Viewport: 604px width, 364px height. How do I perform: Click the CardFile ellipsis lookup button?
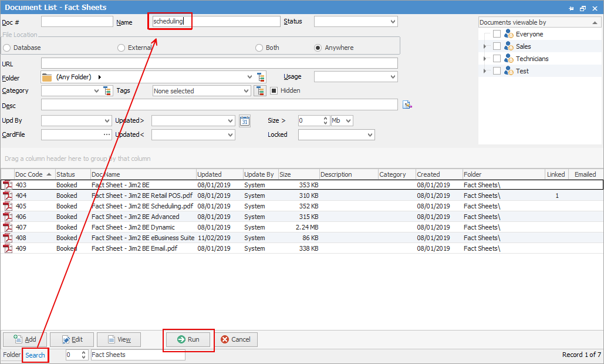[x=106, y=134]
